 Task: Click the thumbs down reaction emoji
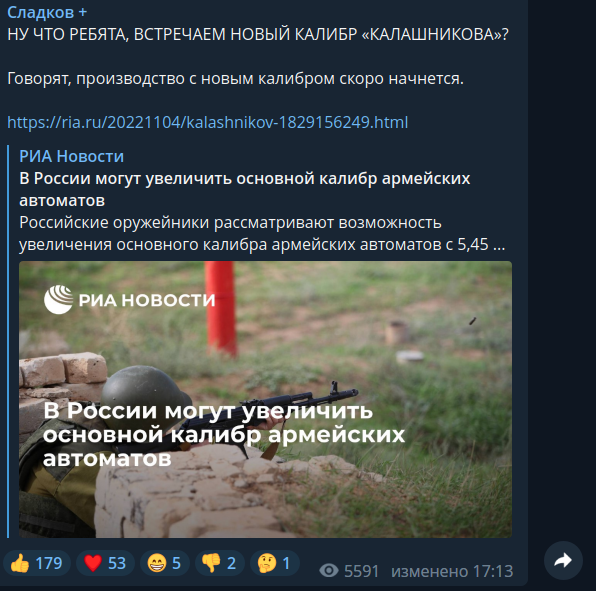tap(211, 563)
